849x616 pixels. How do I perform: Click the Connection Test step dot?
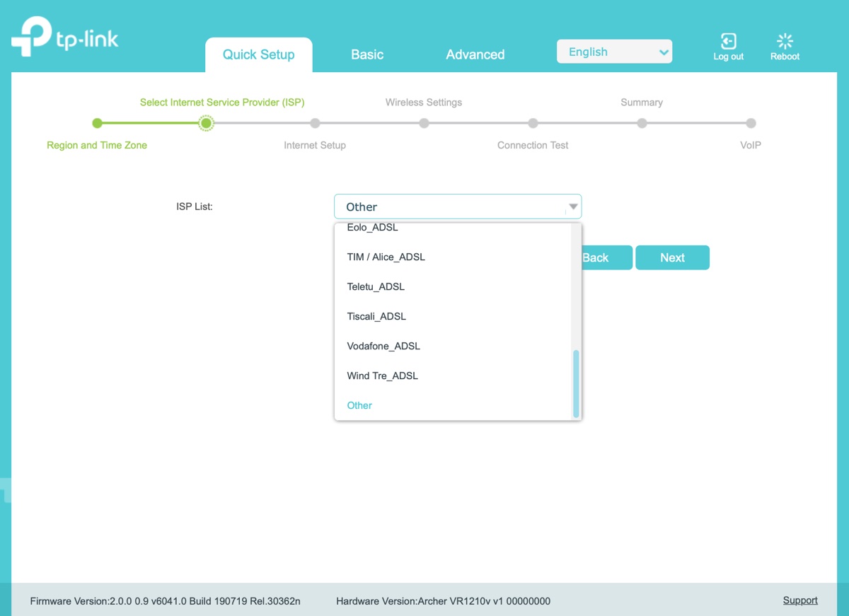pos(533,123)
